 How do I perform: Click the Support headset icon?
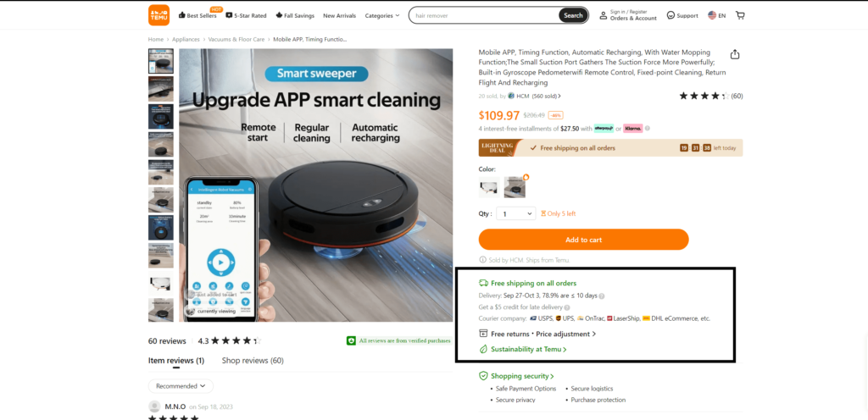tap(671, 15)
